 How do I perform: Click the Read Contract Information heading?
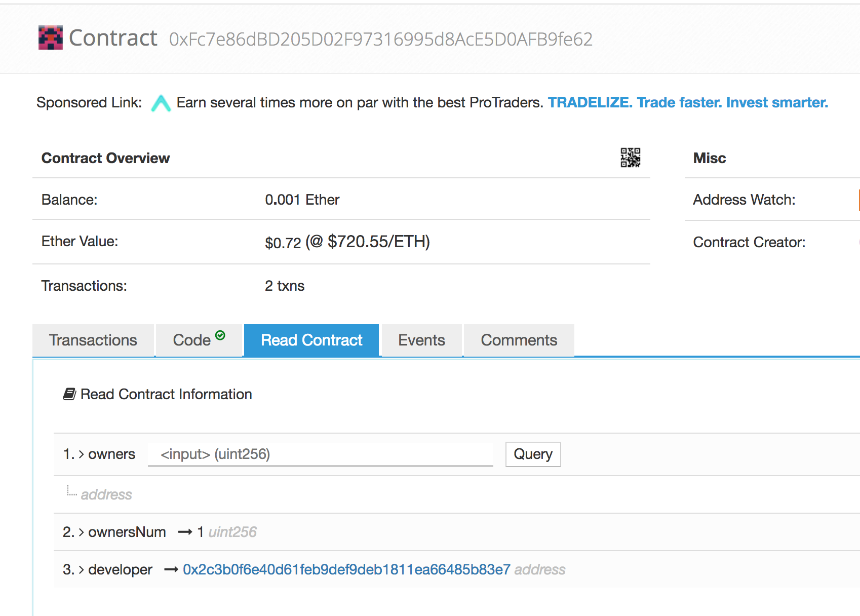tap(166, 394)
